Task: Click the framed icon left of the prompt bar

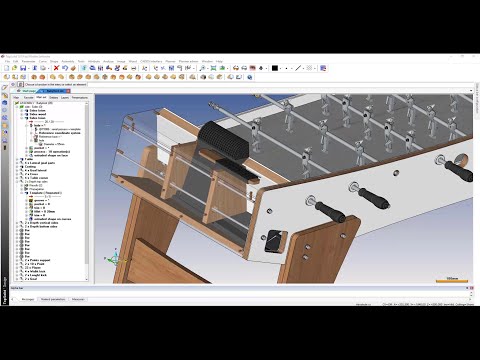Action: (20, 84)
